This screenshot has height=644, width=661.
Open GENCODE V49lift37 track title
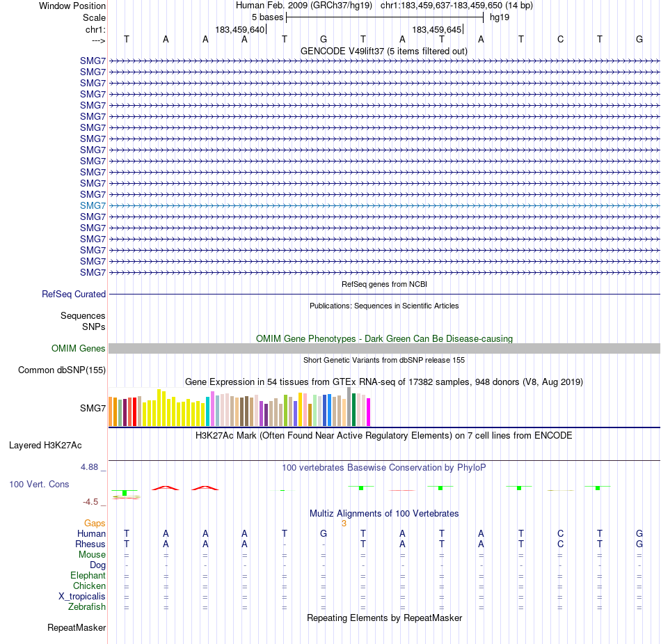(x=384, y=51)
